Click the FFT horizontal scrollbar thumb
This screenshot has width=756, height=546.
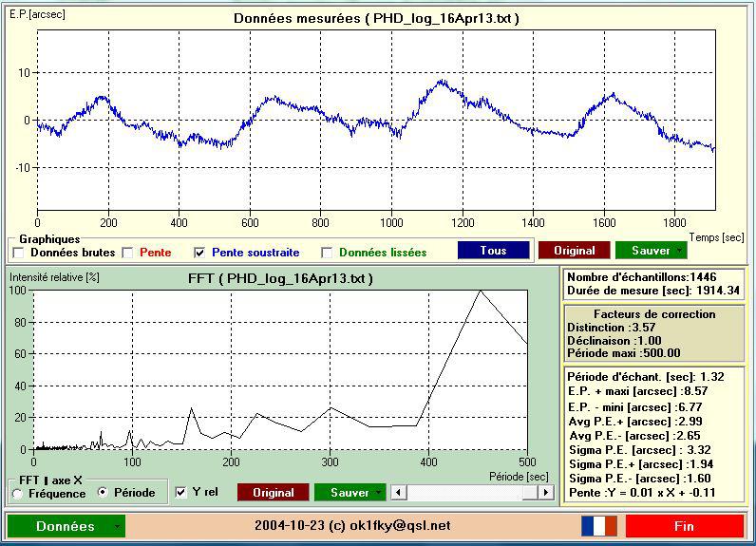click(530, 493)
